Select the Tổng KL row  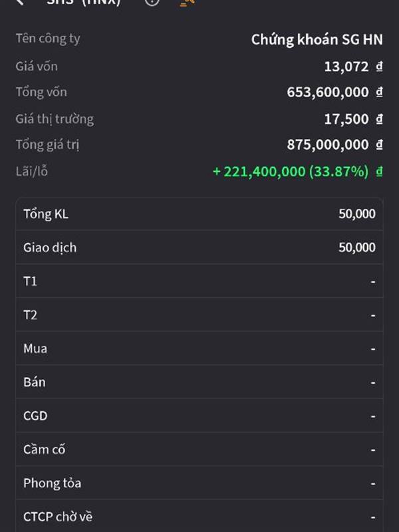tap(199, 214)
